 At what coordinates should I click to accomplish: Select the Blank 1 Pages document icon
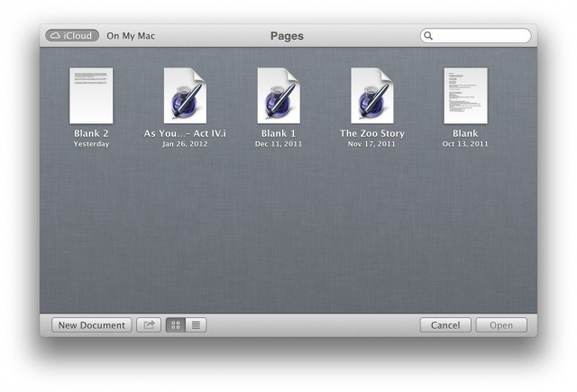click(x=279, y=96)
